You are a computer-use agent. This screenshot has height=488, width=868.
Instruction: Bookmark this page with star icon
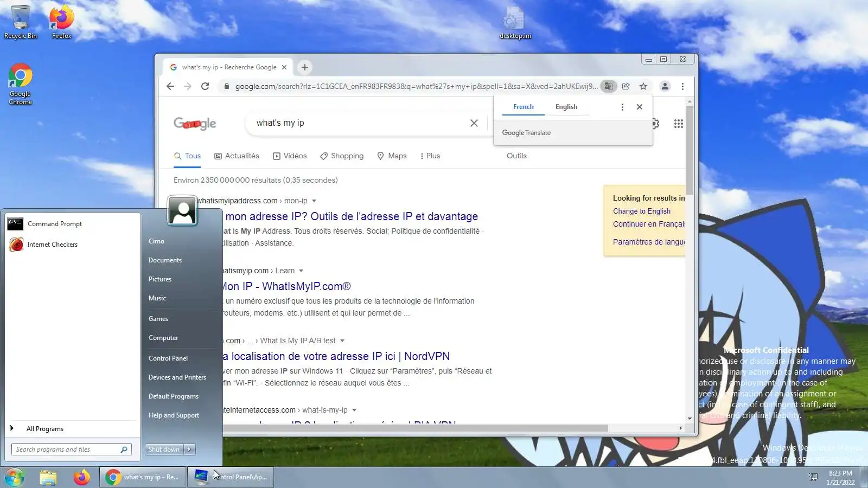pos(643,86)
